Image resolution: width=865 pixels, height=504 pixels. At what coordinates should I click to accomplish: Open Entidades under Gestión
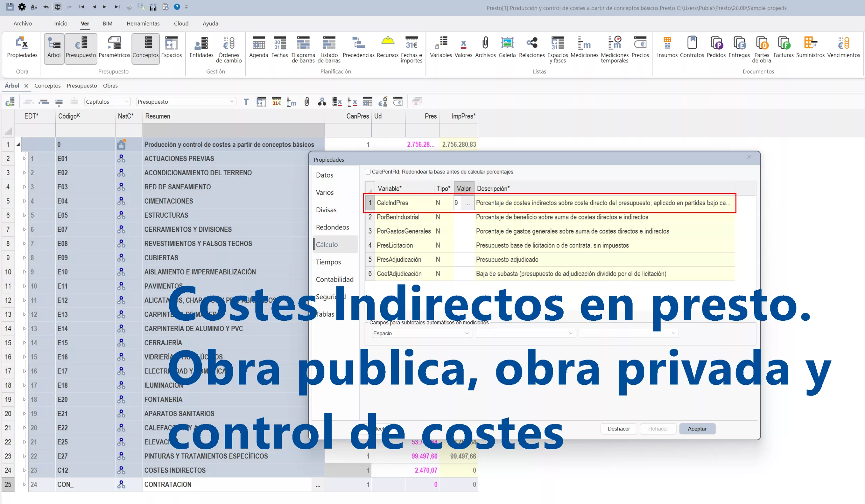click(x=201, y=48)
